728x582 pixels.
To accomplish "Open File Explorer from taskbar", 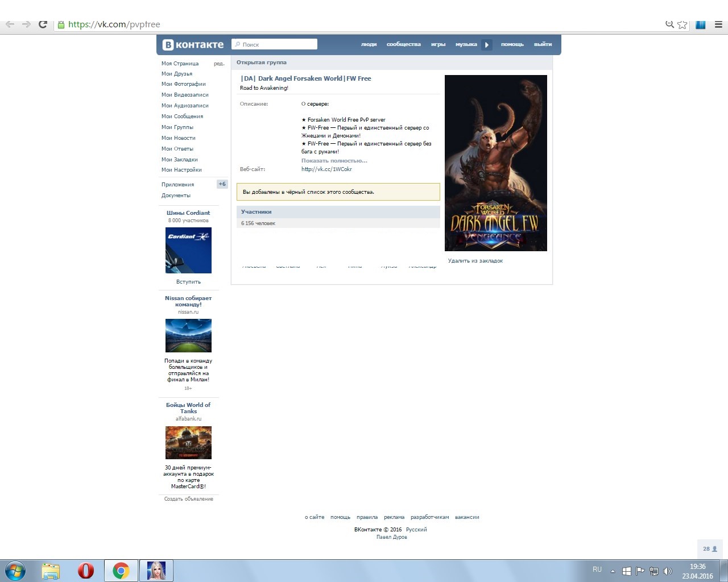I will point(51,571).
